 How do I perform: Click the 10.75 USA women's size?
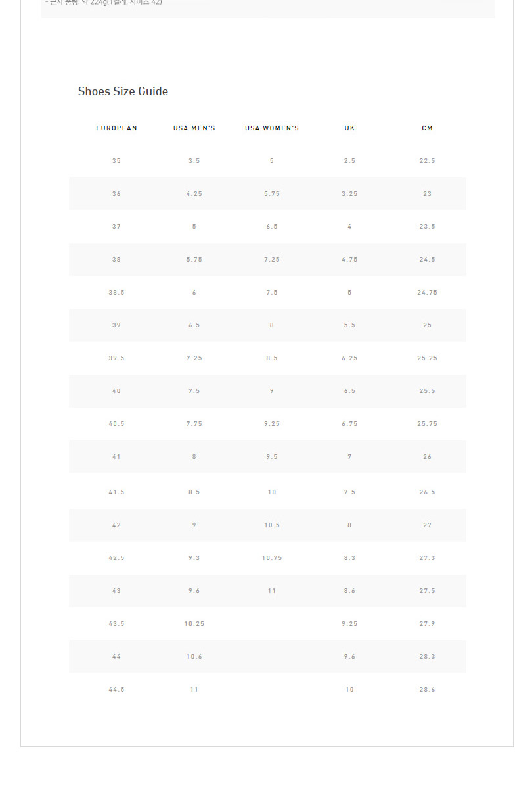pyautogui.click(x=272, y=558)
